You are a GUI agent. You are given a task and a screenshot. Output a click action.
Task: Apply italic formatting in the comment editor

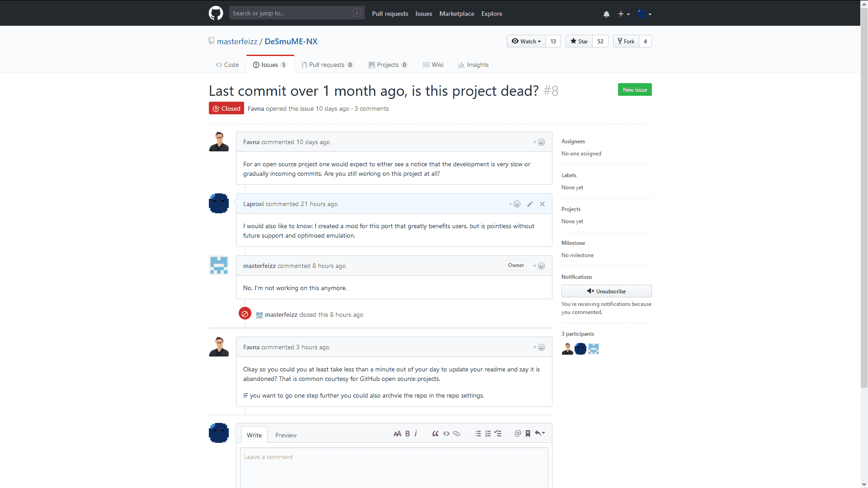[x=416, y=434]
